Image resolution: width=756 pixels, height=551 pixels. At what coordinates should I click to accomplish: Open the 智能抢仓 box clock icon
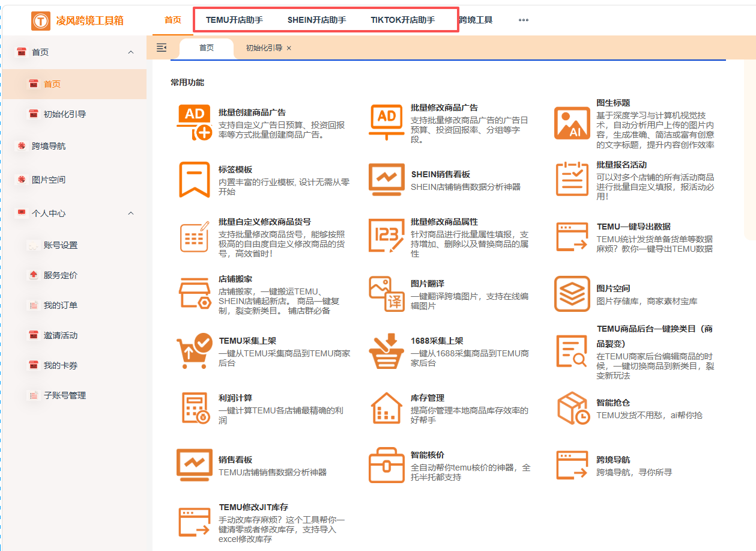[572, 407]
